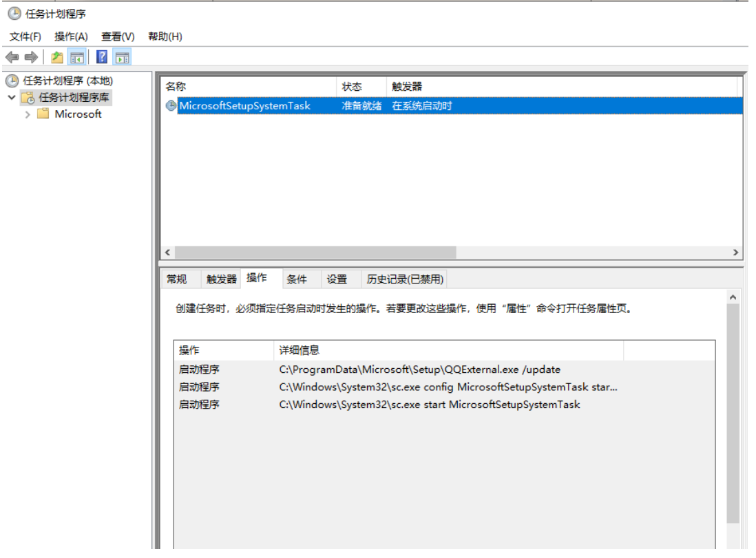756x558 pixels.
Task: Click the 触发器 column header in task list
Action: (562, 86)
